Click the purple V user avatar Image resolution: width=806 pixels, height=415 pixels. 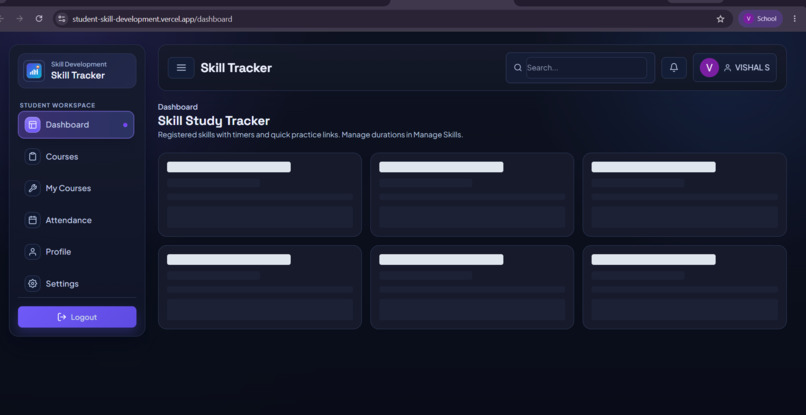point(709,68)
